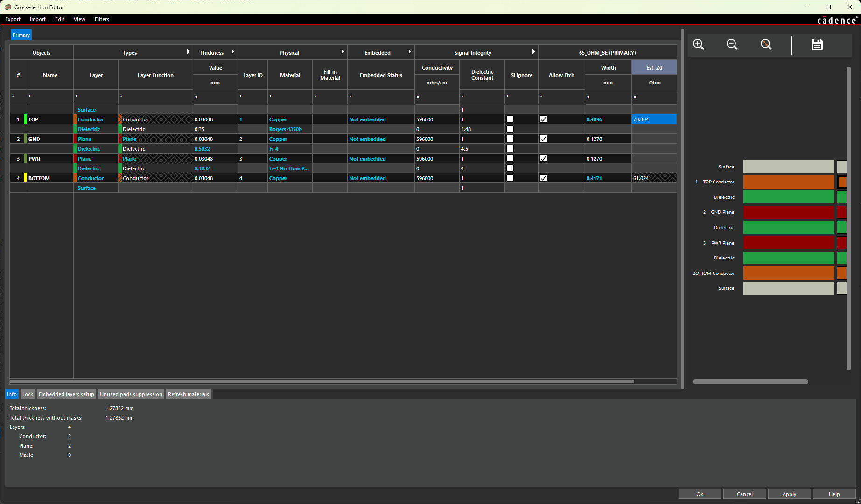The image size is (861, 504).
Task: Switch to Embedded layers setup tab
Action: (66, 394)
